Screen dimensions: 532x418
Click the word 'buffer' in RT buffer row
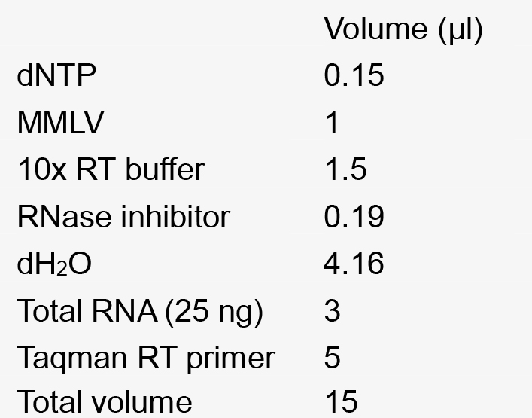point(166,169)
